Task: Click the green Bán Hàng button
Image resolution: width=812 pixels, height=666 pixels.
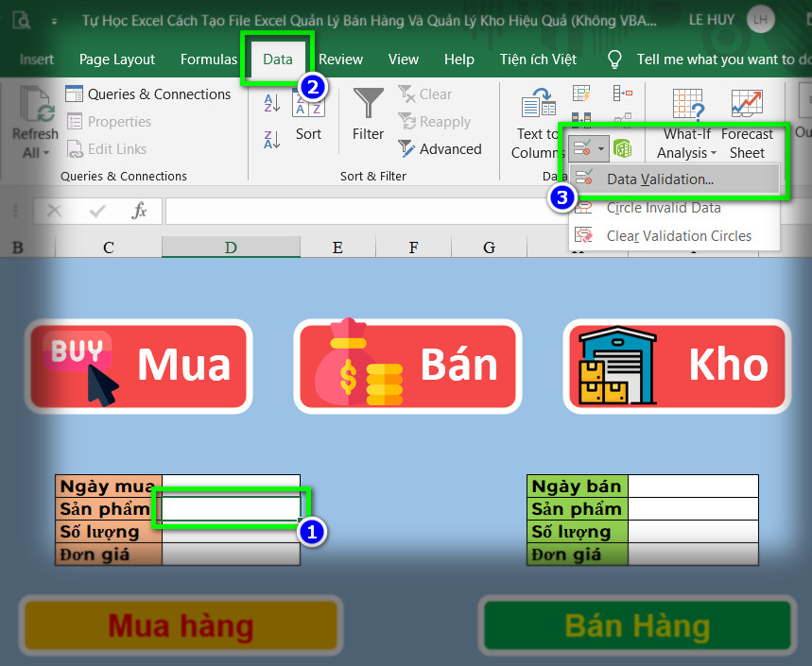Action: tap(637, 625)
